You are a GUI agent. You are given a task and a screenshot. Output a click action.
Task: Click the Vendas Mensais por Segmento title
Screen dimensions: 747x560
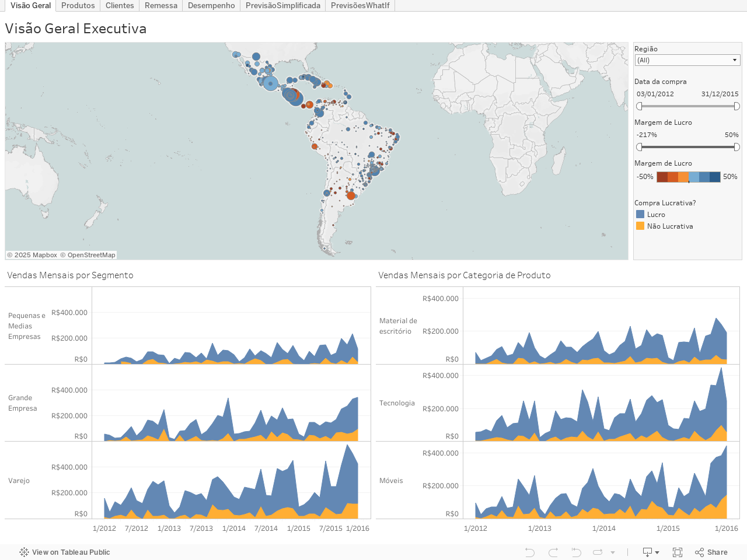(x=70, y=275)
